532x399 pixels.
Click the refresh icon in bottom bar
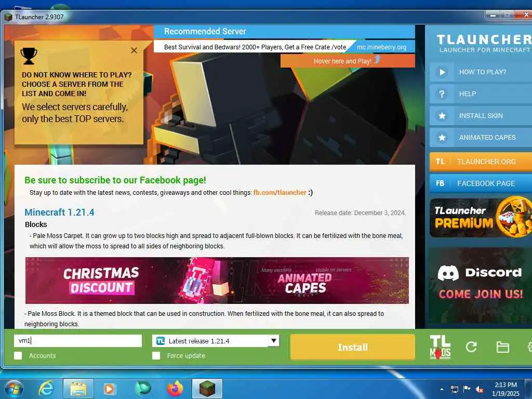(x=471, y=347)
